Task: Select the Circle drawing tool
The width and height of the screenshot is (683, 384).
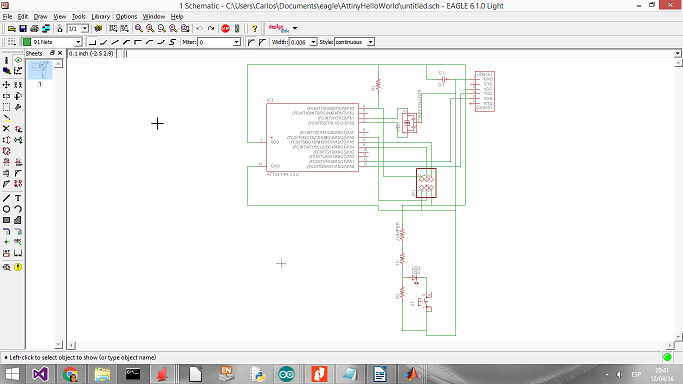Action: [7, 209]
